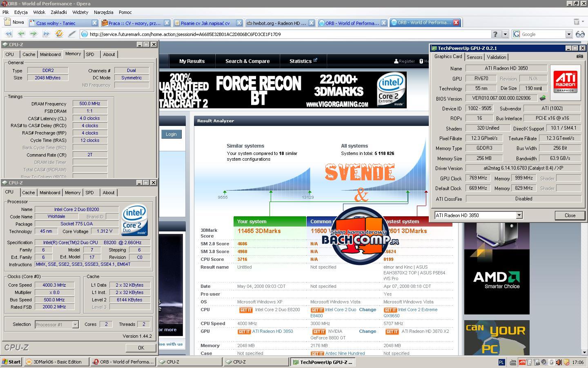The width and height of the screenshot is (588, 368).
Task: Click the on-screen keyboard tray icon
Action: point(512,362)
